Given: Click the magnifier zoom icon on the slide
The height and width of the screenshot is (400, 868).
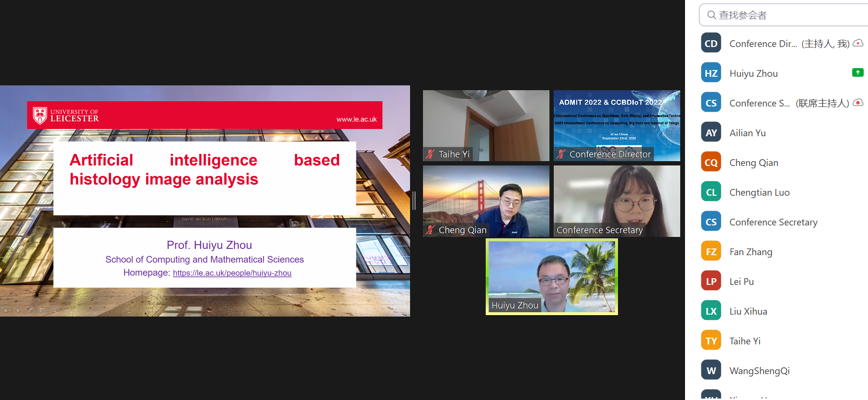Looking at the screenshot, I should click(x=54, y=310).
